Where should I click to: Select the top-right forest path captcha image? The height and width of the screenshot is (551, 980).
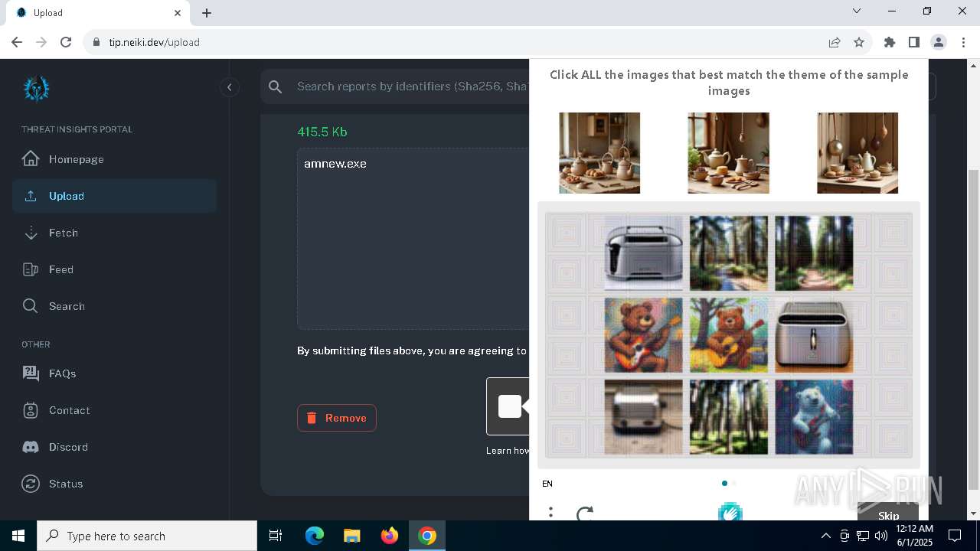(814, 253)
